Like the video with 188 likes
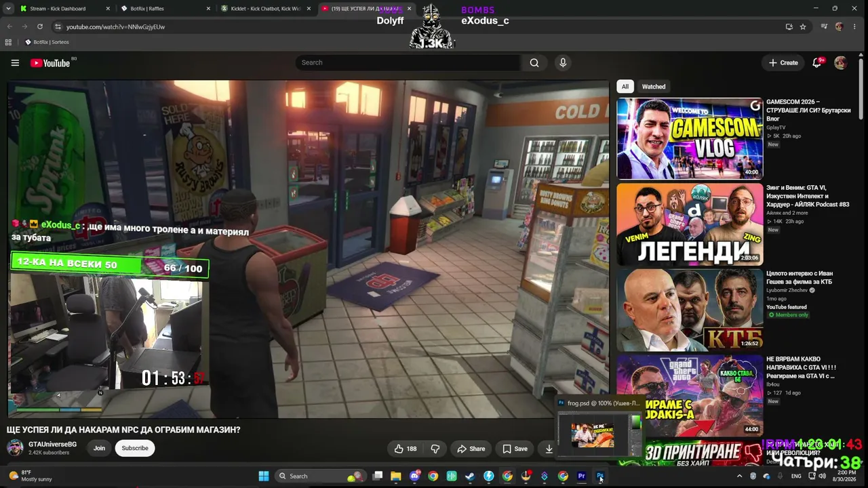The image size is (868, 488). [x=406, y=449]
